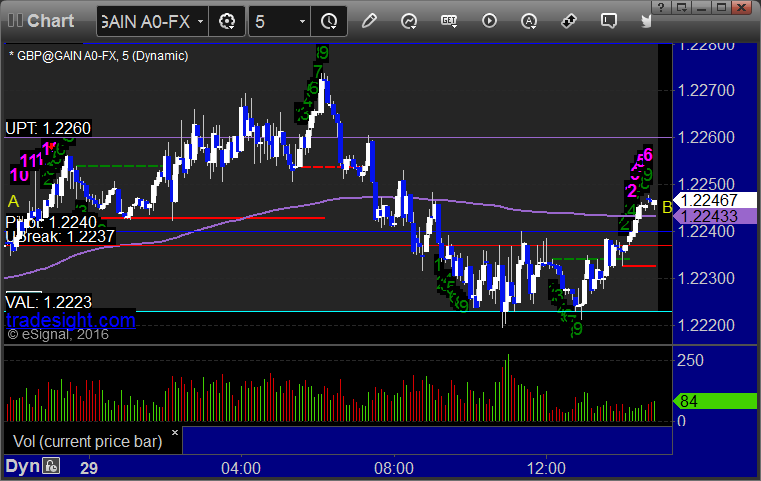Open the time template clock icon
Viewport: 761px width, 481px height.
329,21
